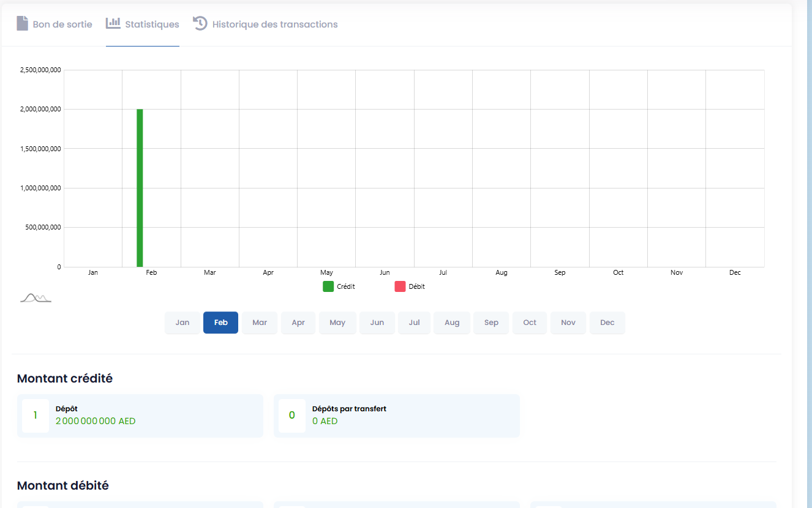Click the Historique des transactions clock icon
This screenshot has width=812, height=508.
pos(200,24)
